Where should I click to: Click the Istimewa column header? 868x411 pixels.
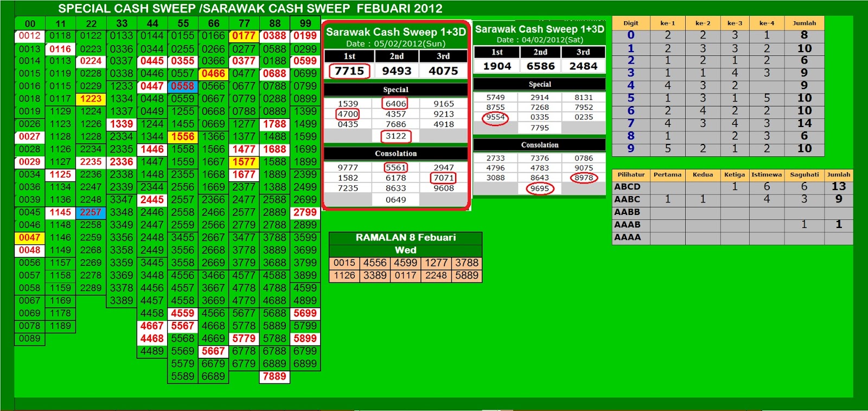coord(767,175)
